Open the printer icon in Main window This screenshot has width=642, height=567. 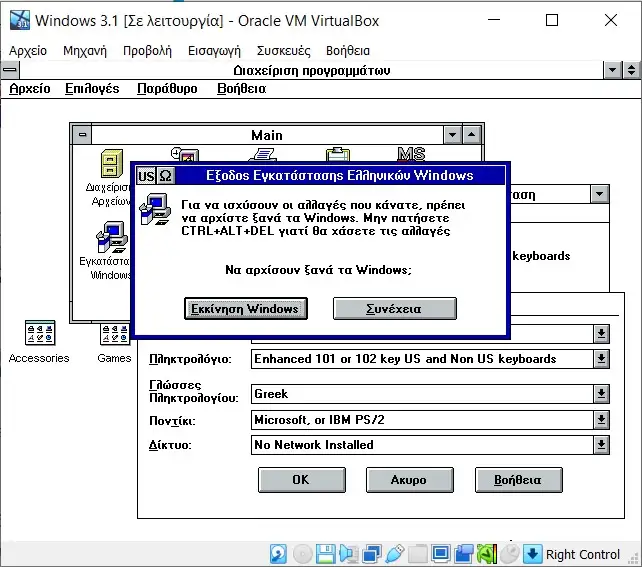[x=262, y=154]
